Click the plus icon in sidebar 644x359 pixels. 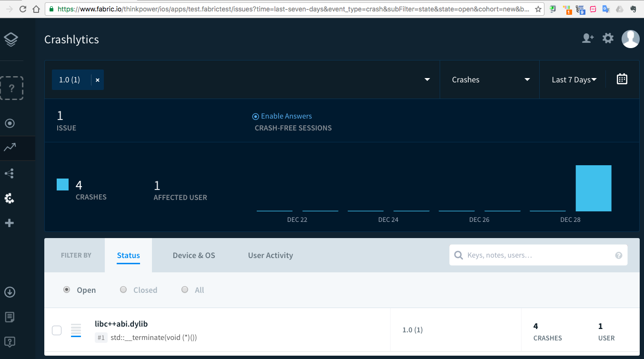click(9, 223)
